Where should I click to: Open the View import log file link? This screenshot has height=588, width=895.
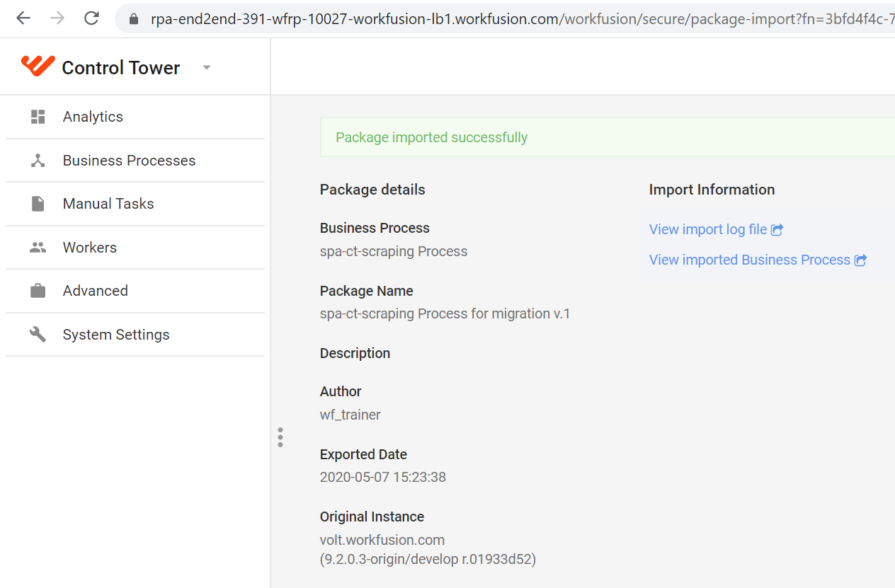[x=716, y=229]
